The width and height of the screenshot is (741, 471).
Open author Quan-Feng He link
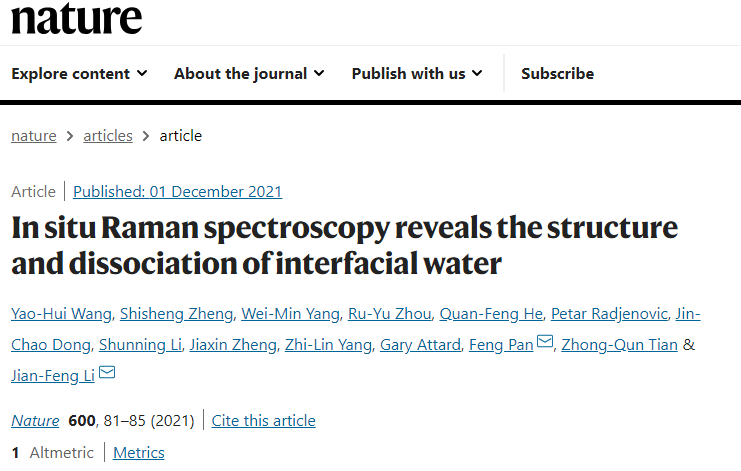pos(491,314)
